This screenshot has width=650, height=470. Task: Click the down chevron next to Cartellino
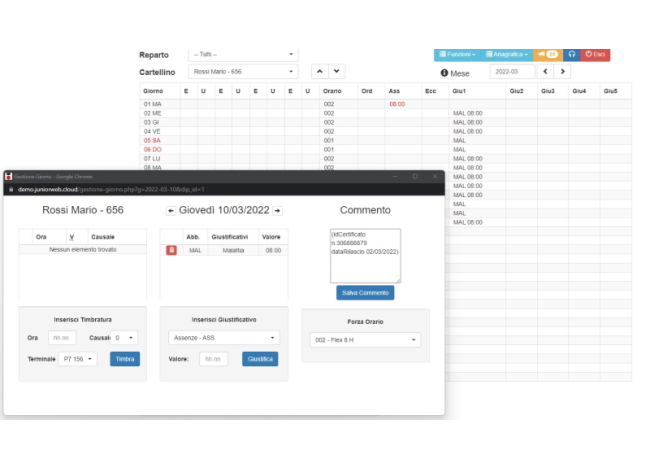pos(337,72)
